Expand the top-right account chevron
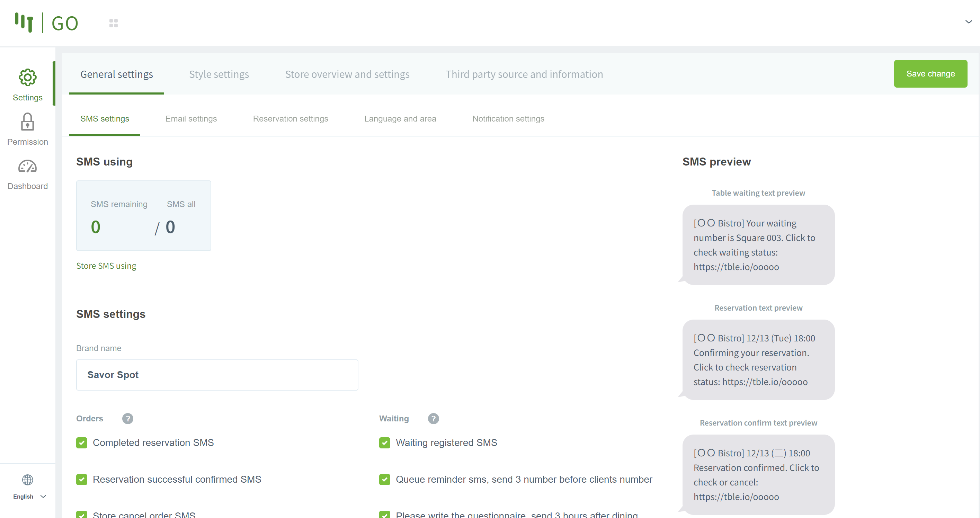The height and width of the screenshot is (518, 980). (x=968, y=22)
